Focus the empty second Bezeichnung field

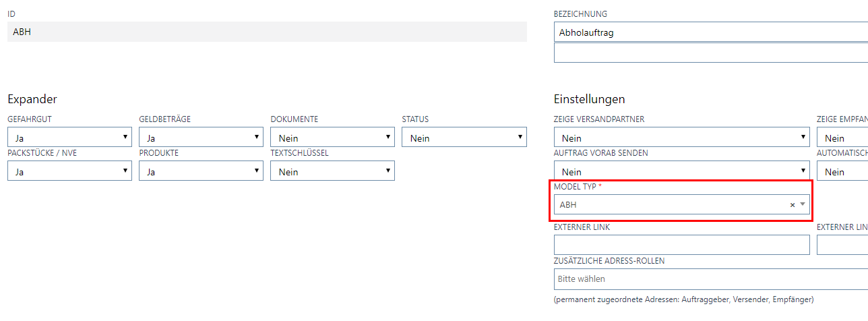(x=708, y=53)
